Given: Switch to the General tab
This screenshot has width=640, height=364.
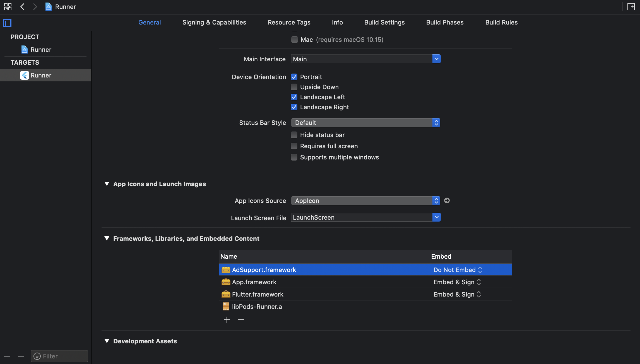Looking at the screenshot, I should [x=150, y=22].
